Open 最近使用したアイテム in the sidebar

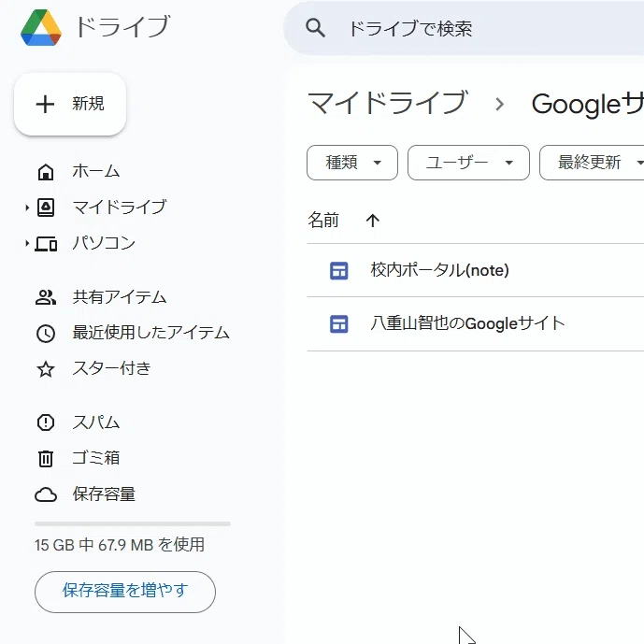tap(150, 333)
